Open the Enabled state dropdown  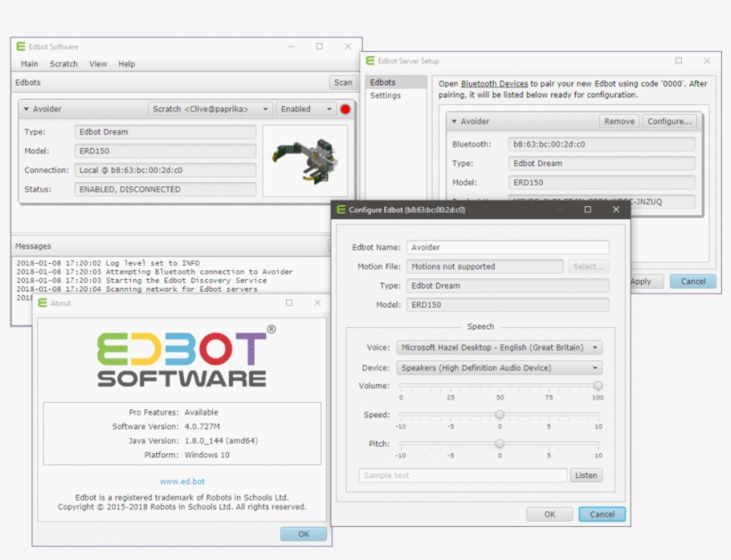point(306,109)
